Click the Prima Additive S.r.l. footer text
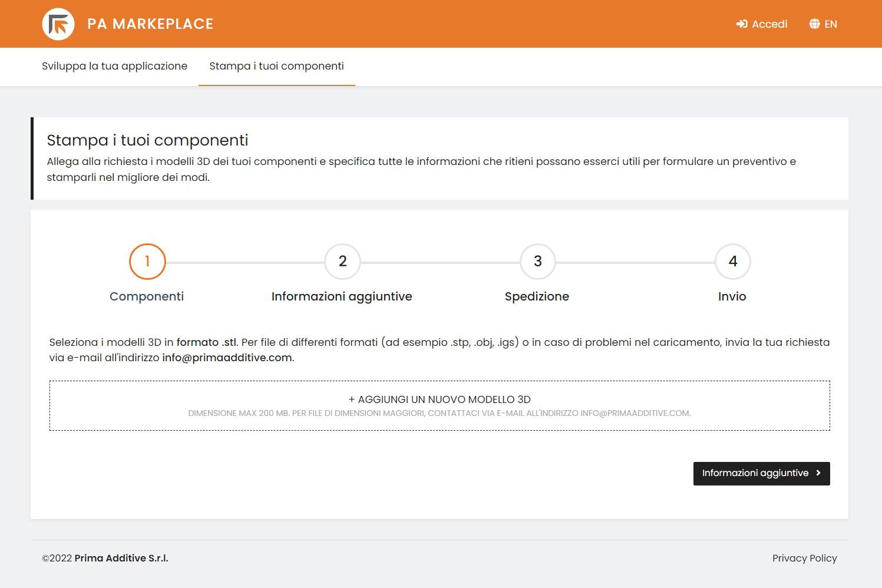The image size is (882, 588). click(x=120, y=558)
